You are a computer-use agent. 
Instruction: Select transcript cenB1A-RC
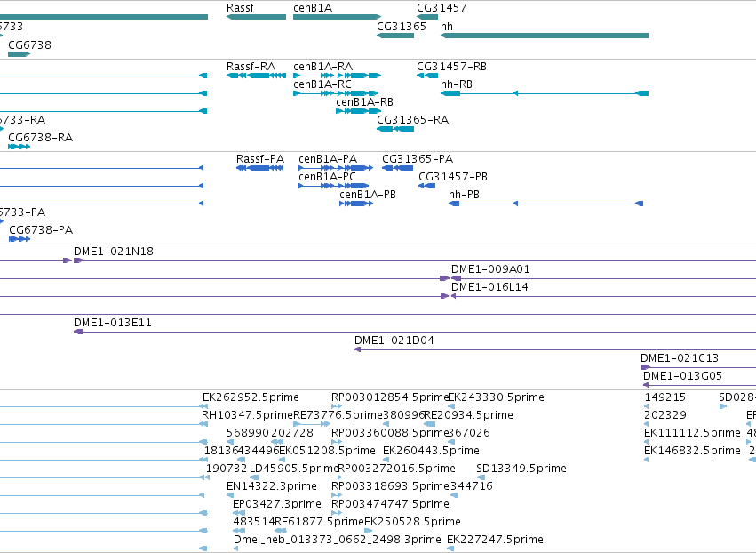click(336, 93)
